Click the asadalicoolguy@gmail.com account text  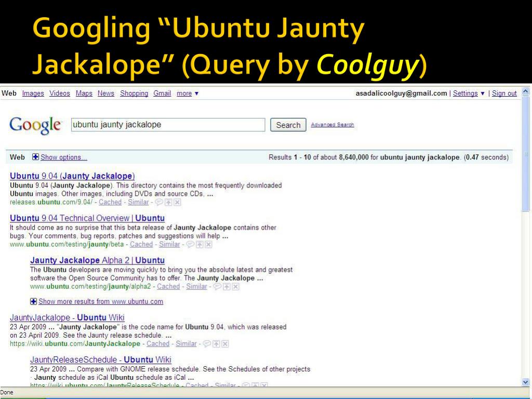click(402, 94)
